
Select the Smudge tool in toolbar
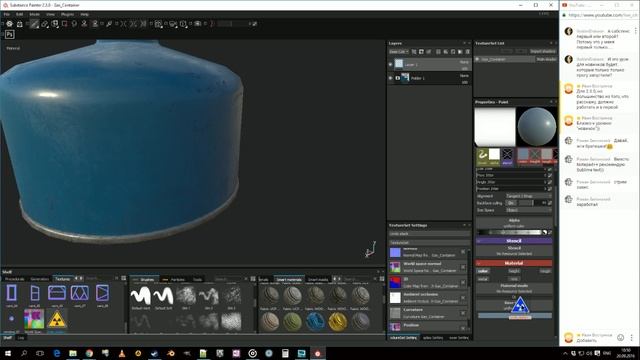[x=74, y=24]
